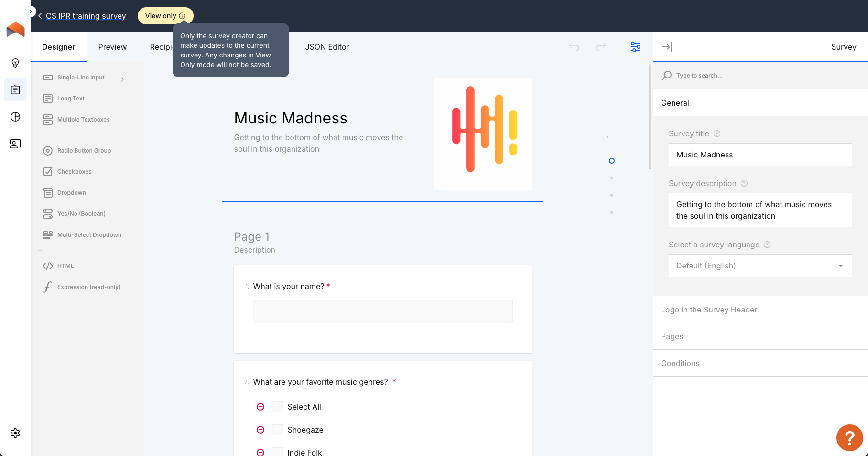
Task: Click the What is your name answer box
Action: (x=383, y=311)
